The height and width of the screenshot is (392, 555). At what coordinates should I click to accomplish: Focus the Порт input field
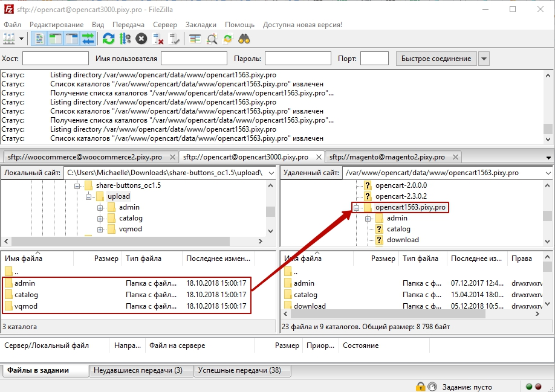(374, 59)
